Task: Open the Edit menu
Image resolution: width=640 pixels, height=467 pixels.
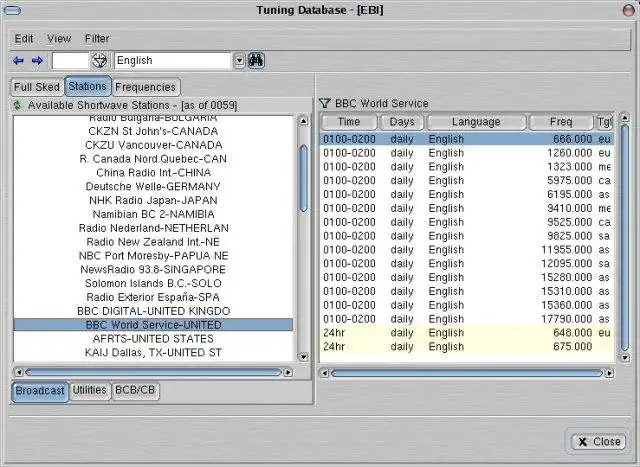Action: [x=24, y=39]
